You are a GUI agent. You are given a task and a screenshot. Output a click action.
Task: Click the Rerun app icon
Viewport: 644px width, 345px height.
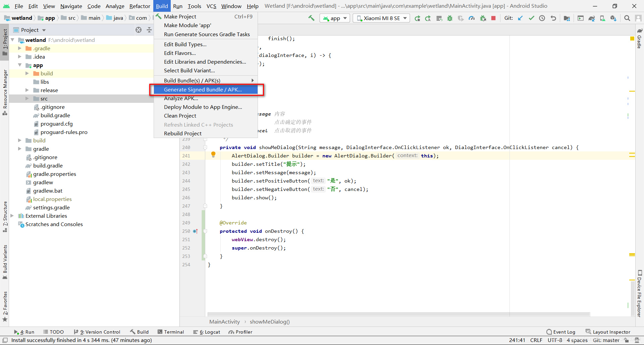[x=417, y=18]
